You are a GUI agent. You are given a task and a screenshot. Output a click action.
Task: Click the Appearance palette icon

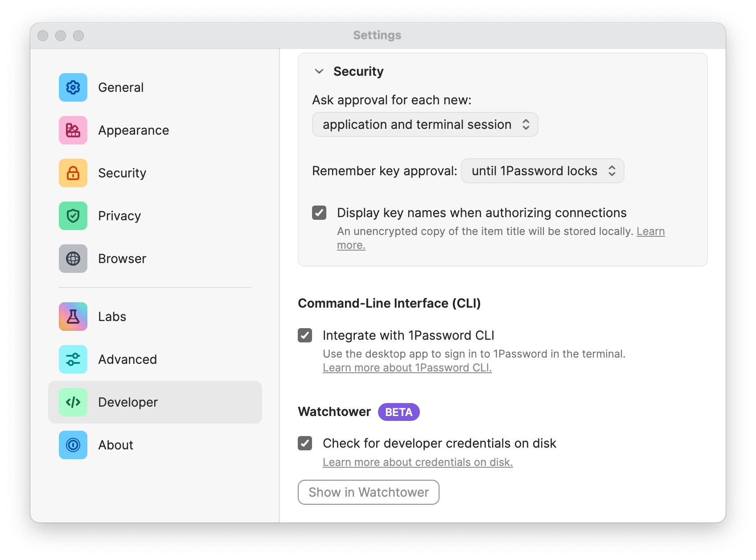(x=73, y=130)
